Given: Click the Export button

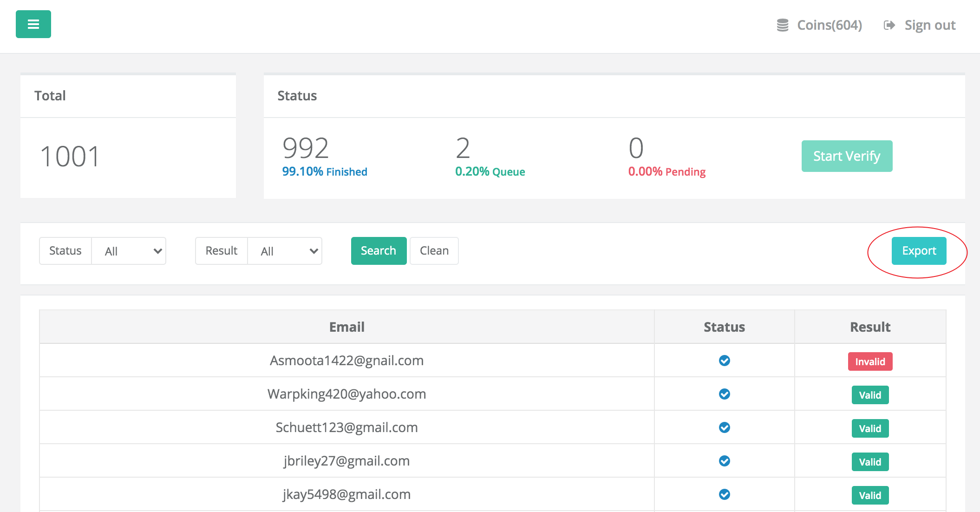Looking at the screenshot, I should click(919, 251).
